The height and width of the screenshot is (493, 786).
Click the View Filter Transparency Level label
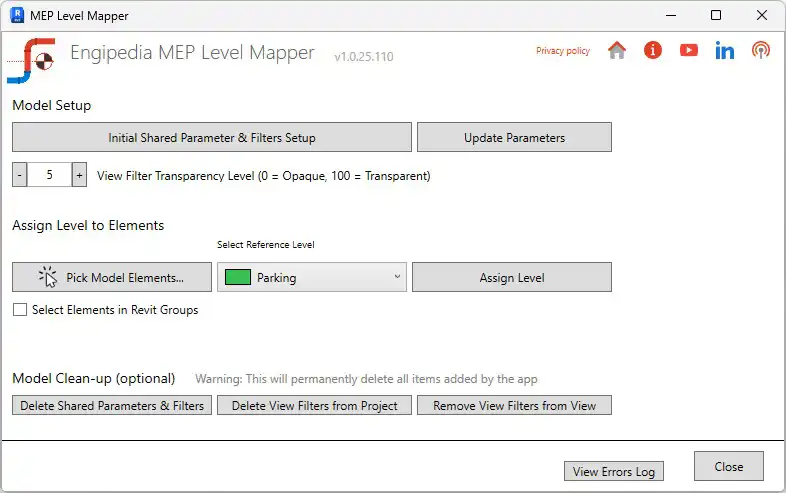coord(264,176)
